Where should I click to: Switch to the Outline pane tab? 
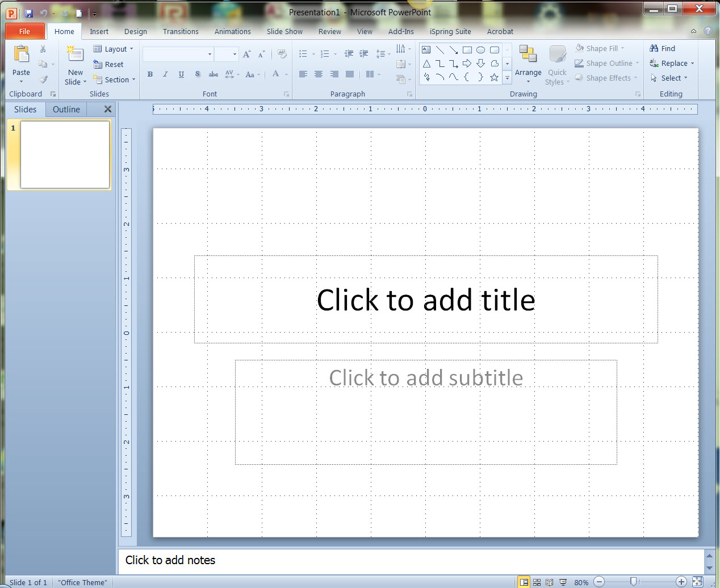point(66,110)
